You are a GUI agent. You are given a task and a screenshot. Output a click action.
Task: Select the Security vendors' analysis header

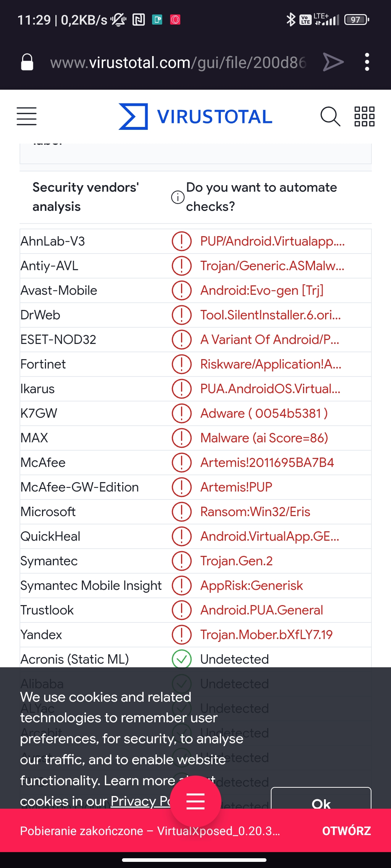(87, 197)
